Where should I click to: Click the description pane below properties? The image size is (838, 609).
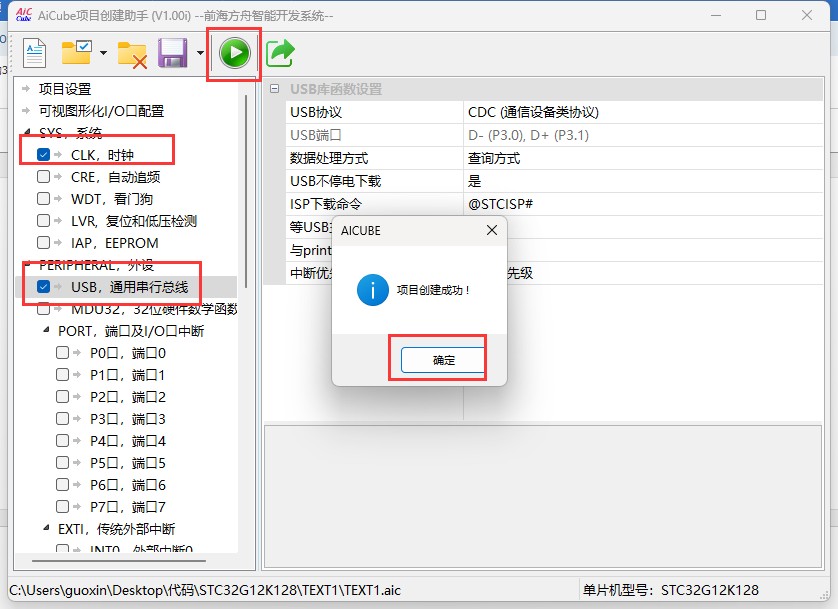click(x=542, y=497)
